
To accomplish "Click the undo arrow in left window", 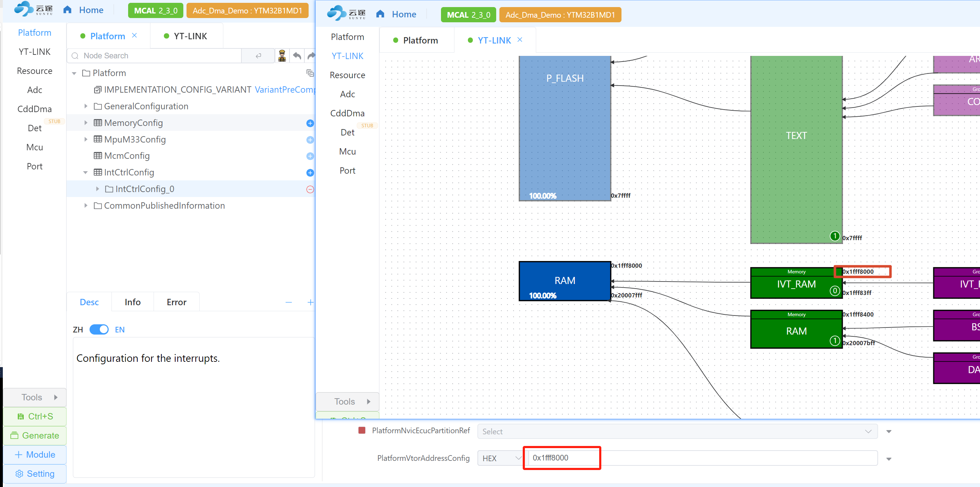I will click(297, 56).
